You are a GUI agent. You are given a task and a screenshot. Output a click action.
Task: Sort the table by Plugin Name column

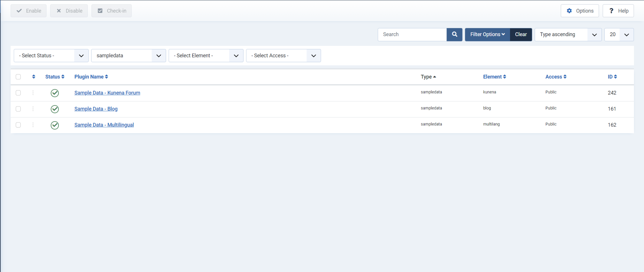click(x=91, y=77)
